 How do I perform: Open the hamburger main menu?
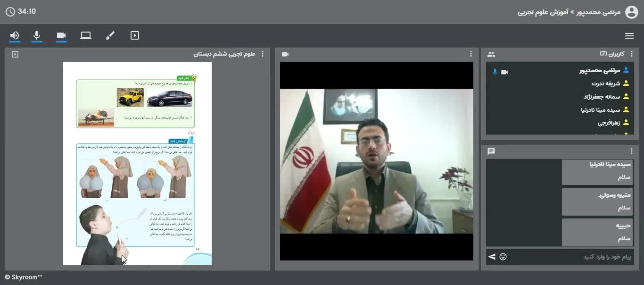[x=629, y=36]
